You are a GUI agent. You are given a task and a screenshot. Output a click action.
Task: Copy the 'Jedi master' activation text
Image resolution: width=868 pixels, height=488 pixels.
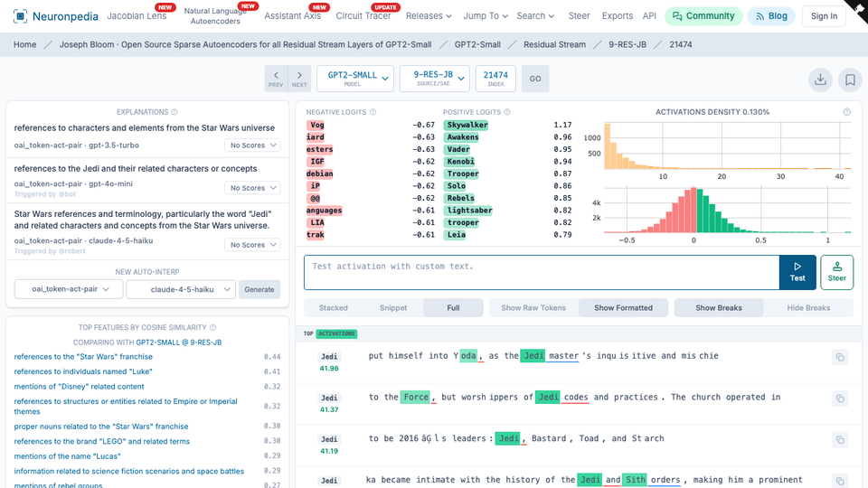(840, 358)
